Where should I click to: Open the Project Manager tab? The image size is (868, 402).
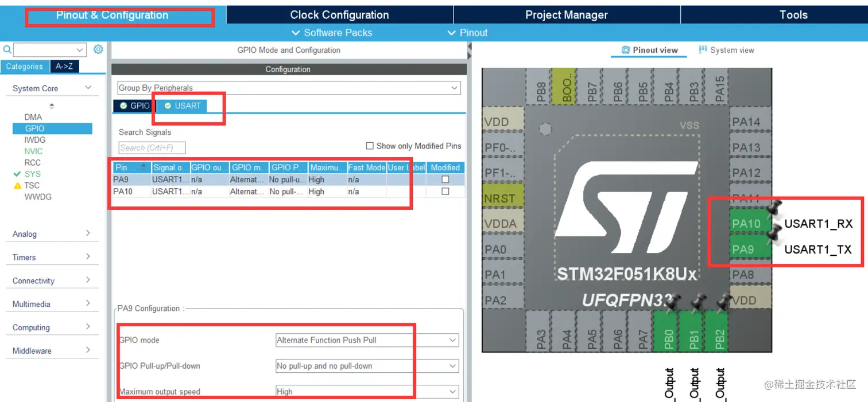[567, 15]
